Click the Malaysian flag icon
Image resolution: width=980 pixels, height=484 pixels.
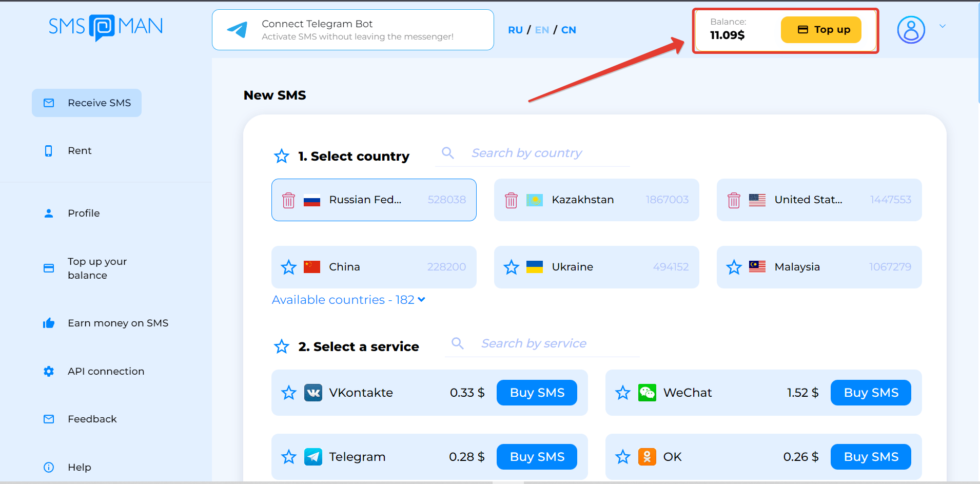(x=757, y=267)
